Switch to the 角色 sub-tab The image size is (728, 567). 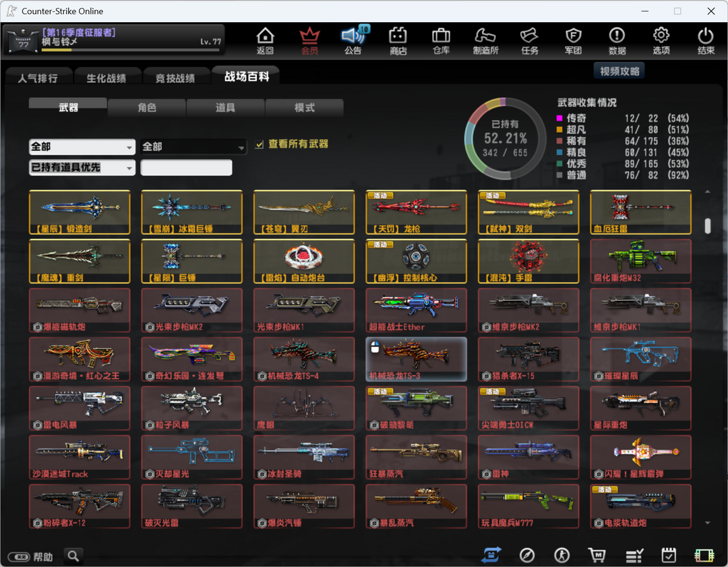point(147,108)
